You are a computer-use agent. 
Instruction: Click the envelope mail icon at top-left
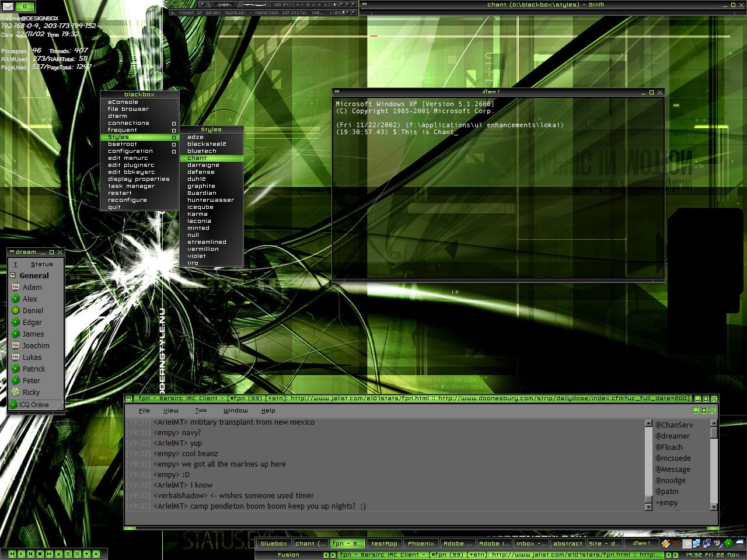tap(7, 6)
